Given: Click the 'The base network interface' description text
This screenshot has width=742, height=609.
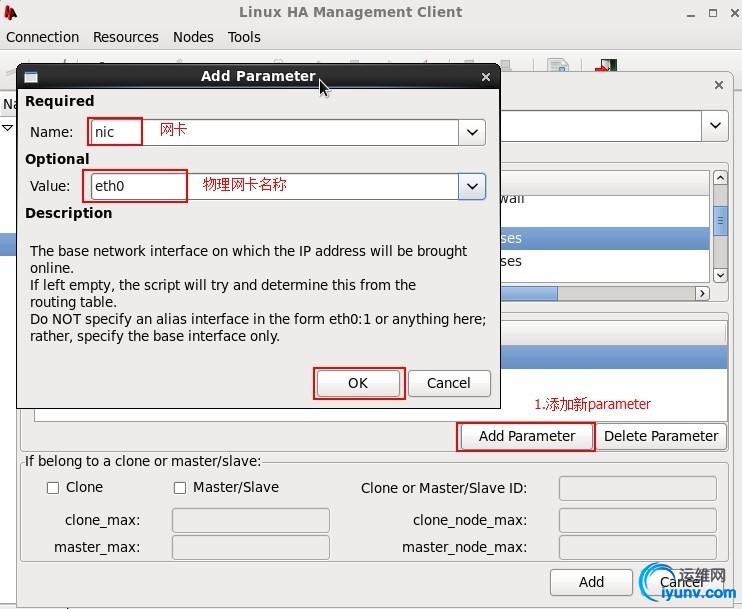Looking at the screenshot, I should tap(248, 251).
